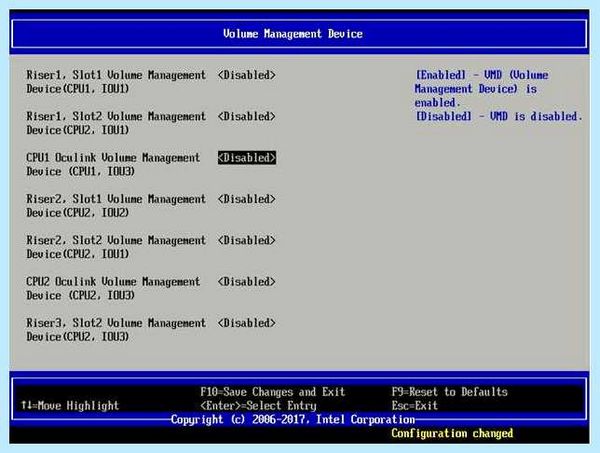600x453 pixels.
Task: Select Riser1, Slot2 Volume Management label
Action: pos(116,123)
